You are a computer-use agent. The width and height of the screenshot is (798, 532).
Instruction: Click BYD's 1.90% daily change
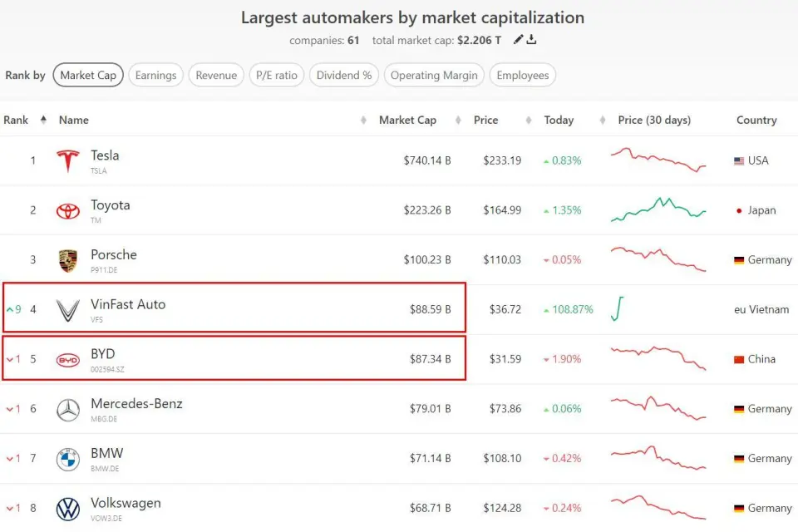pos(563,359)
